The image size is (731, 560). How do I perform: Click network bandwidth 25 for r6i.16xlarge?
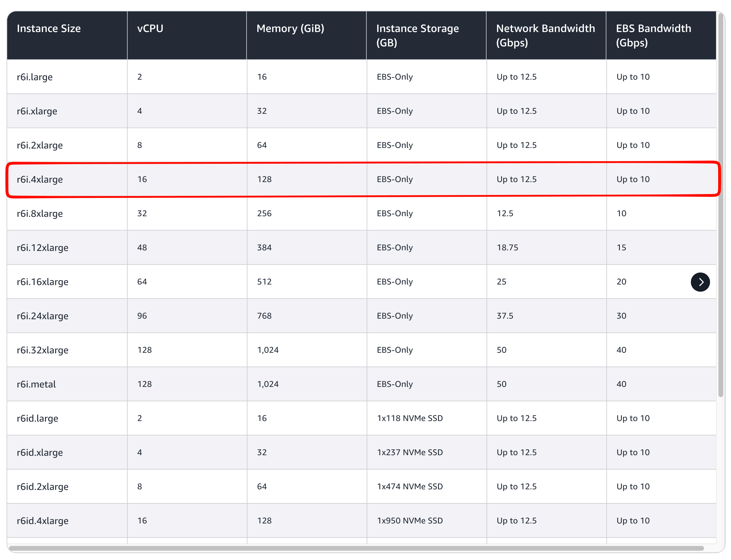502,282
